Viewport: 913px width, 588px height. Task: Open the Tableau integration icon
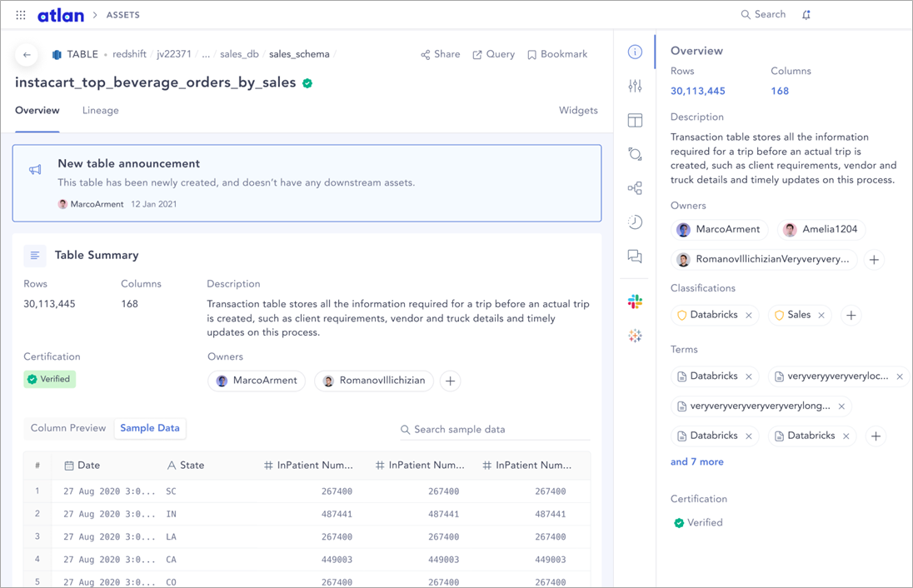click(x=635, y=336)
